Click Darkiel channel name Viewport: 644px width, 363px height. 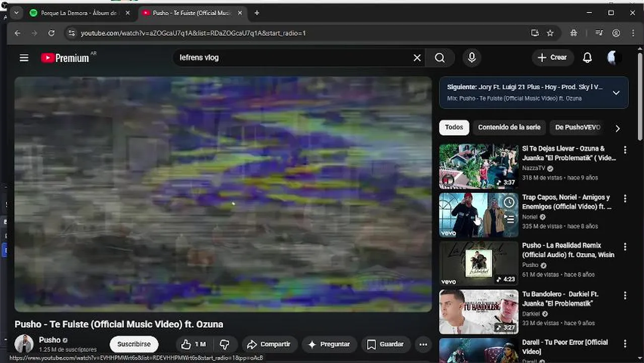click(x=532, y=314)
